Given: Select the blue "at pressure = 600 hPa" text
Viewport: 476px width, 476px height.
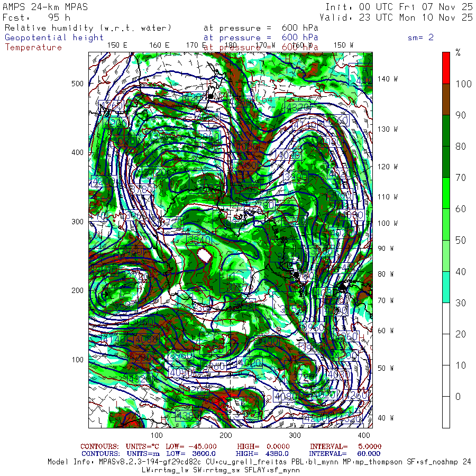Looking at the screenshot, I should click(x=261, y=38).
